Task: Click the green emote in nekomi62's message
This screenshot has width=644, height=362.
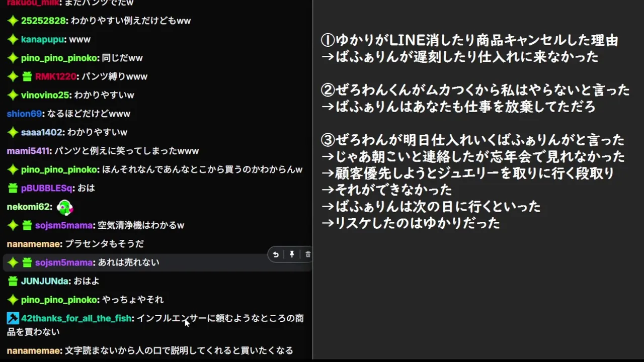Action: tap(64, 207)
